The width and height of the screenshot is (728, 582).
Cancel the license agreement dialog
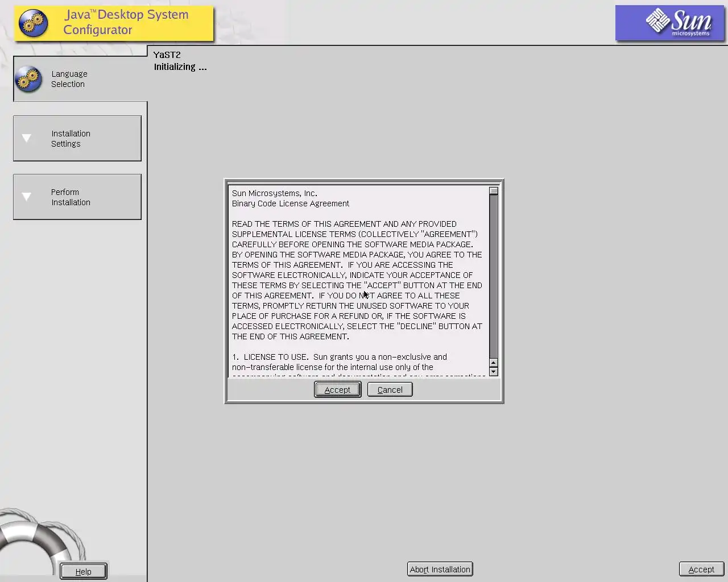pyautogui.click(x=390, y=389)
